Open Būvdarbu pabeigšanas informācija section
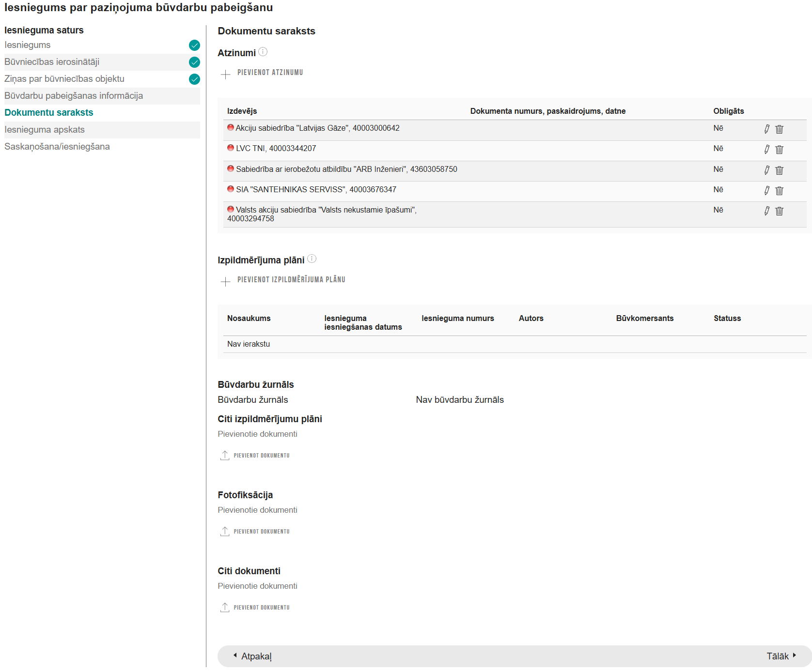 pos(74,96)
